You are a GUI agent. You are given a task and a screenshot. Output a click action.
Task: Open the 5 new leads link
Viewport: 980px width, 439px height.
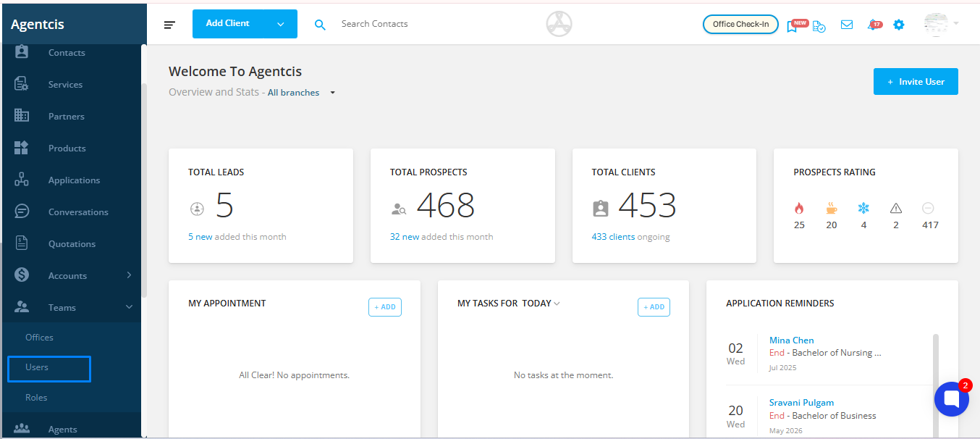tap(200, 237)
